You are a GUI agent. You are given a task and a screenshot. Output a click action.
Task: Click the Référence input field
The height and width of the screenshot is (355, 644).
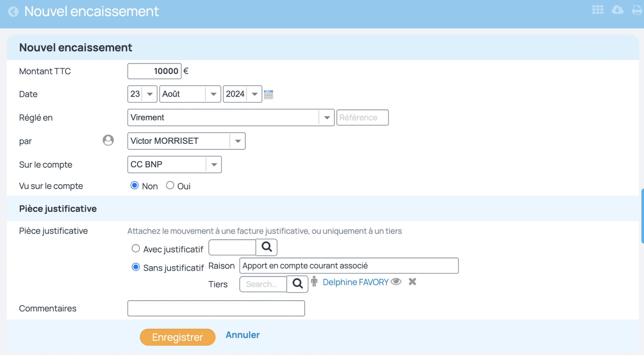point(362,117)
